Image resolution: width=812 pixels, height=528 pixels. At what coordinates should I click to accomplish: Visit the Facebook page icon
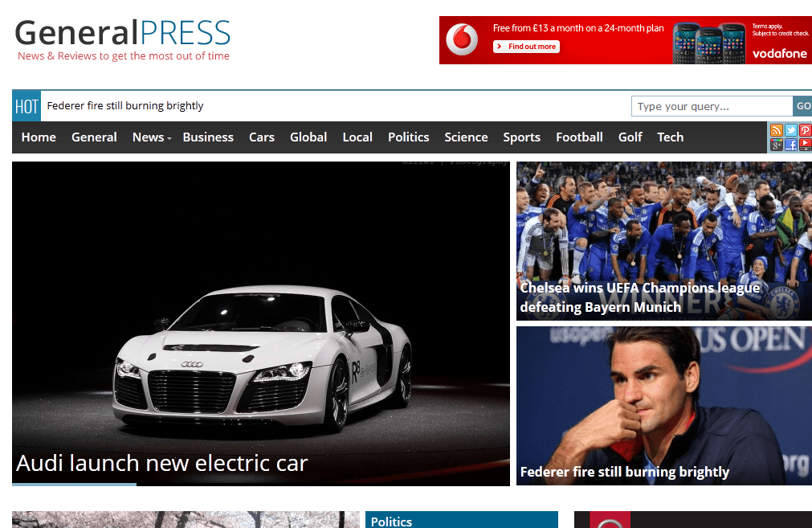click(791, 145)
